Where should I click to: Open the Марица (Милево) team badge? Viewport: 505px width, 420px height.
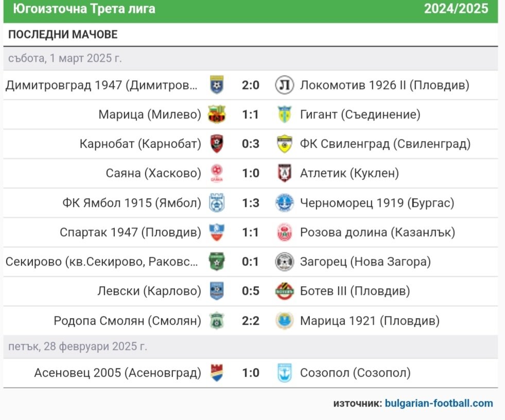(x=217, y=114)
